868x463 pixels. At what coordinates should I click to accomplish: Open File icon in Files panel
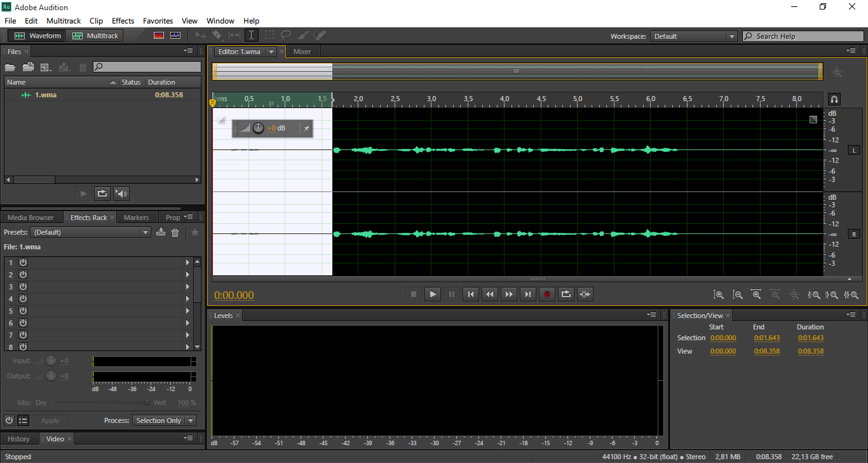click(10, 67)
